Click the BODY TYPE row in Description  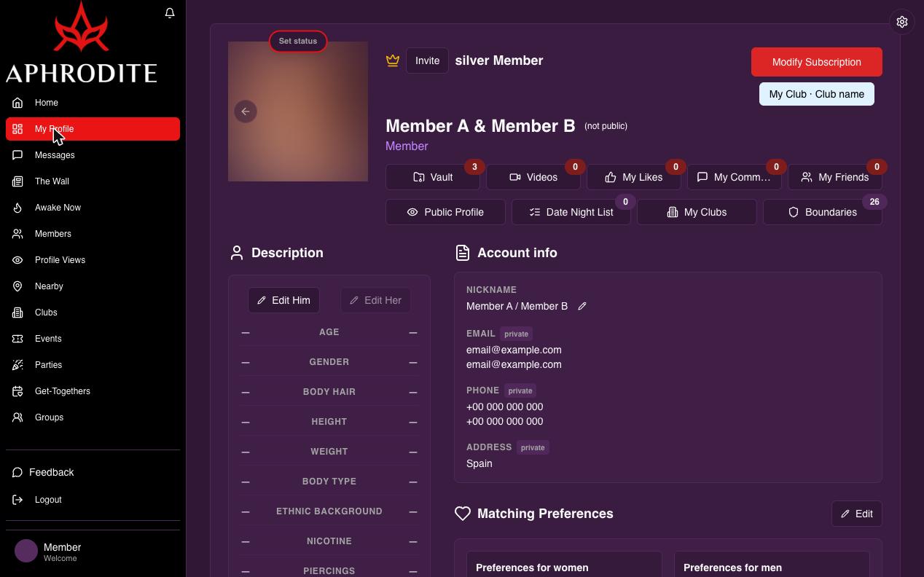pyautogui.click(x=329, y=482)
